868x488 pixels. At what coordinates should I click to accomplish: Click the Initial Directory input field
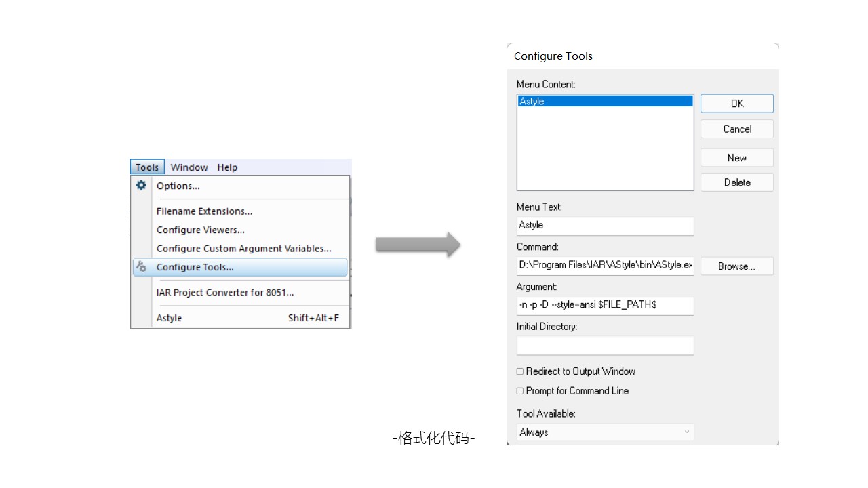(605, 346)
